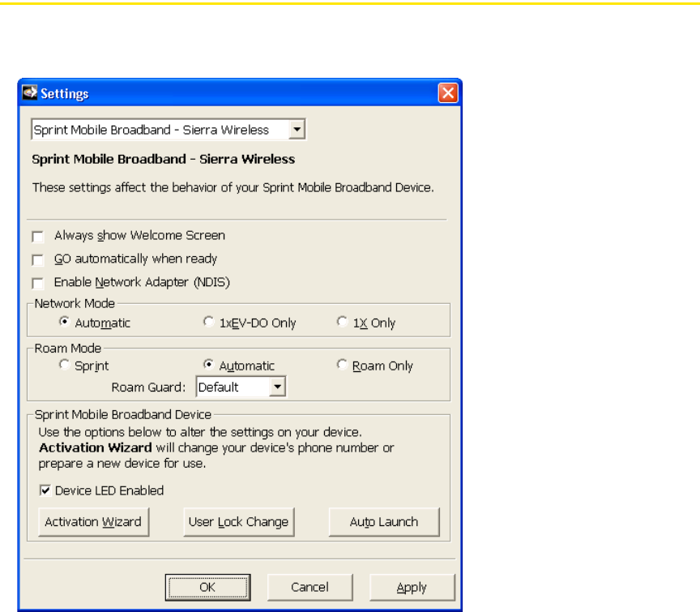Viewport: 700px width, 612px height.
Task: Choose 1xEV-DO Only network mode
Action: 208,322
